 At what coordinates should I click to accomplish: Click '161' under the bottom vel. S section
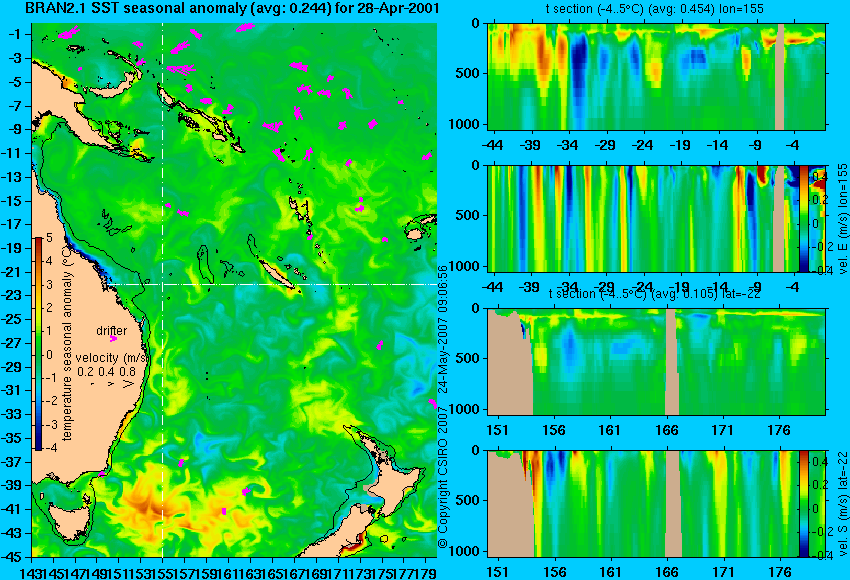tap(610, 572)
